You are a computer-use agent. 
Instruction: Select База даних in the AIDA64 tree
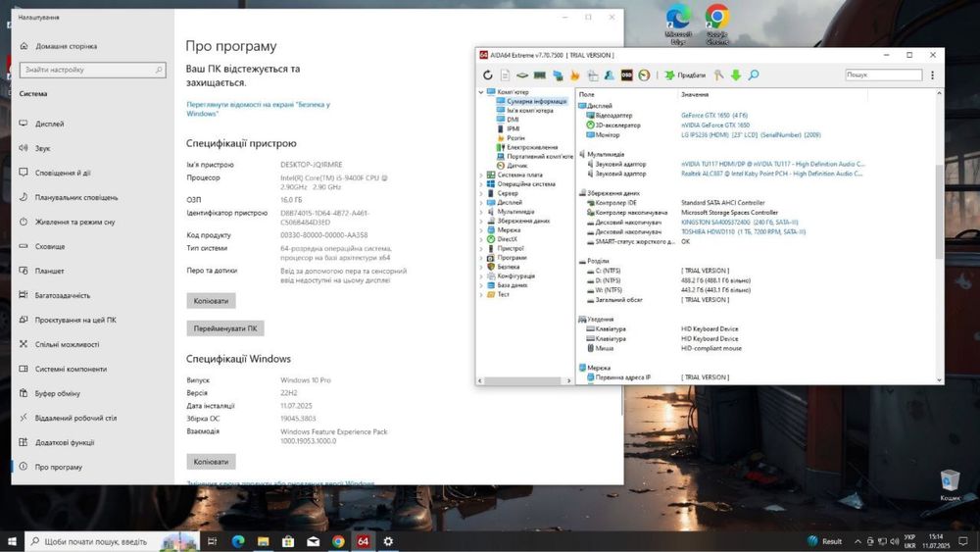click(513, 285)
